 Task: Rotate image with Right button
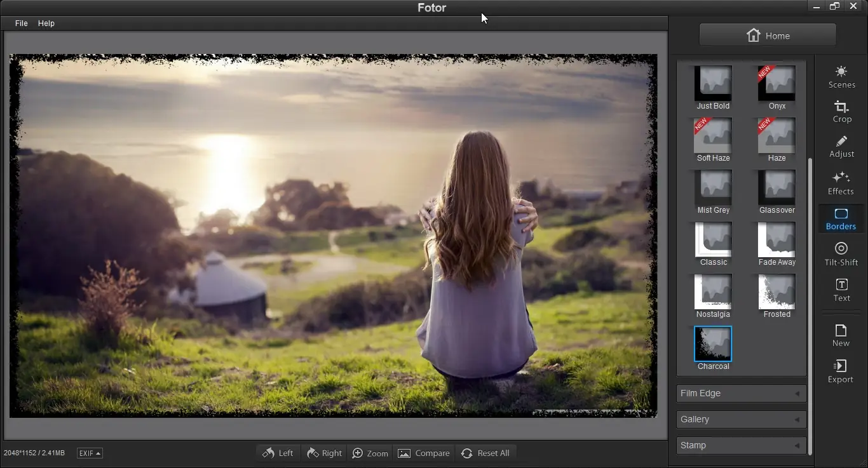(x=324, y=453)
